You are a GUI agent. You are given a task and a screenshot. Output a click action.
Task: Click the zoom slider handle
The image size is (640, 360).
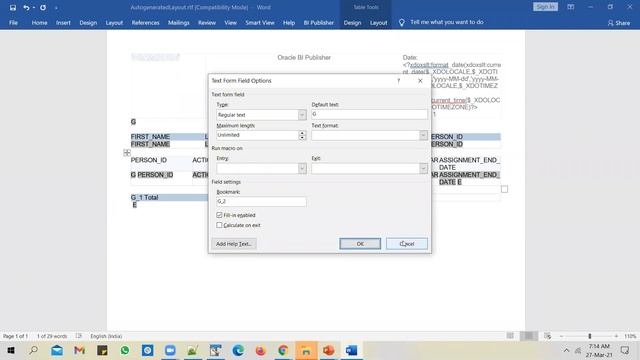(x=590, y=336)
